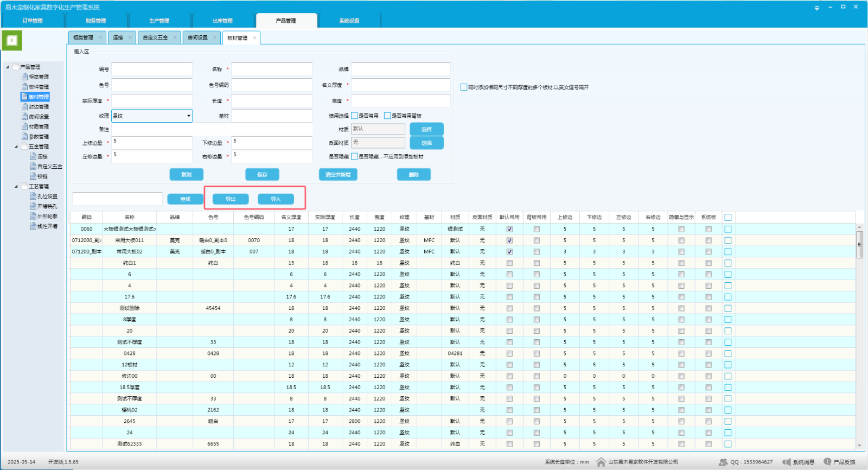Screen dimensions: 868x470
Task: Open 房间设置 in the sidebar tree
Action: pyautogui.click(x=38, y=116)
